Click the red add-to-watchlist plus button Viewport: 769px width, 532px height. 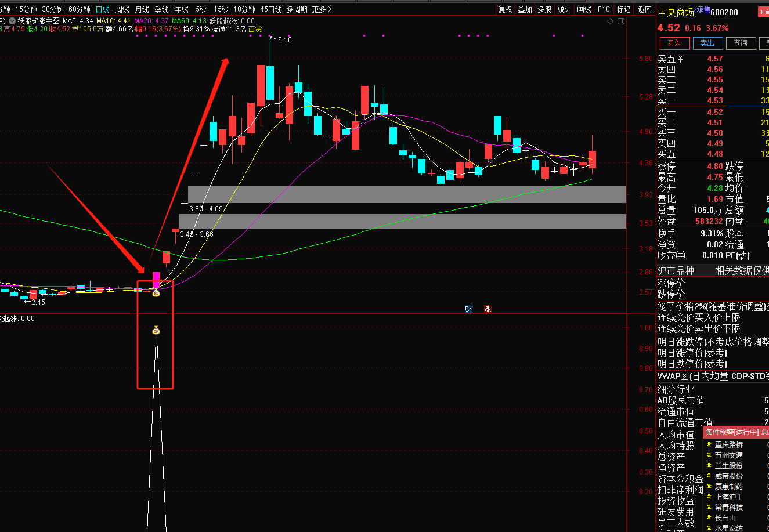click(x=763, y=12)
